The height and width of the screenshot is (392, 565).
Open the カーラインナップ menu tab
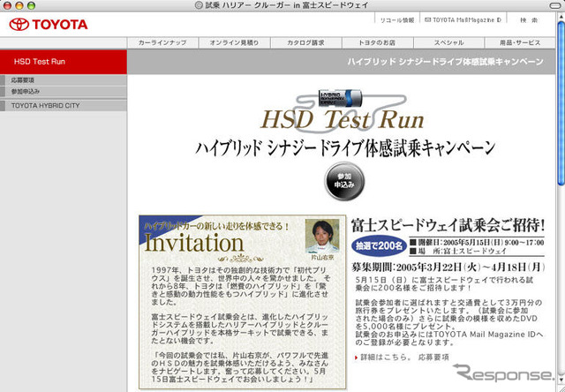(162, 42)
